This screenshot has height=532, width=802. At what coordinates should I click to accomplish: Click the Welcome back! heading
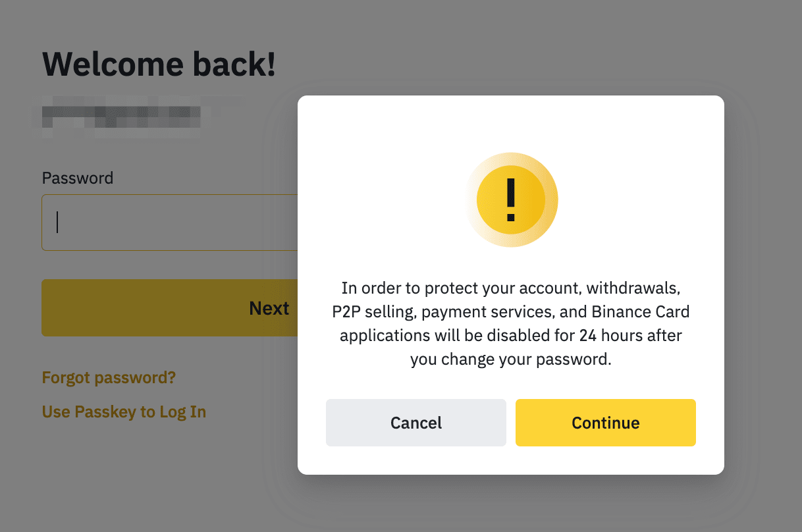click(x=159, y=64)
